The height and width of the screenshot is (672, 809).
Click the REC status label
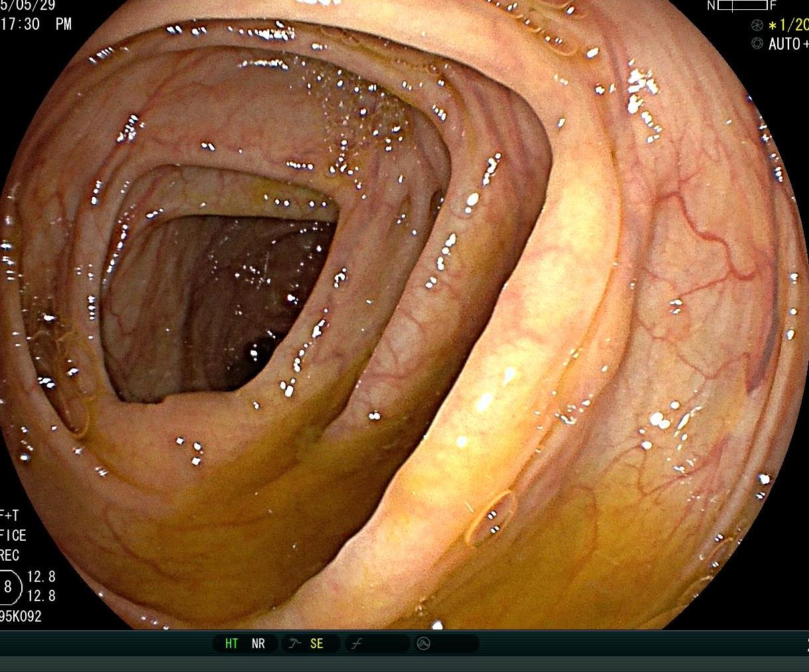click(x=10, y=555)
